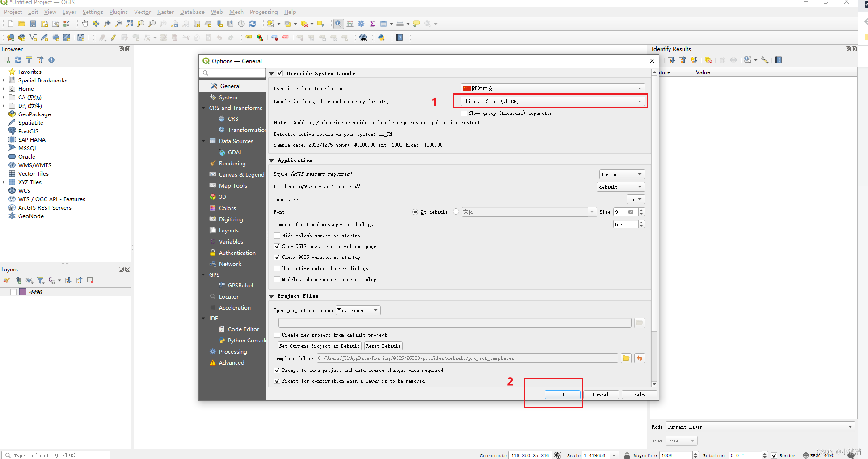
Task: Open the Vector menu
Action: 143,12
